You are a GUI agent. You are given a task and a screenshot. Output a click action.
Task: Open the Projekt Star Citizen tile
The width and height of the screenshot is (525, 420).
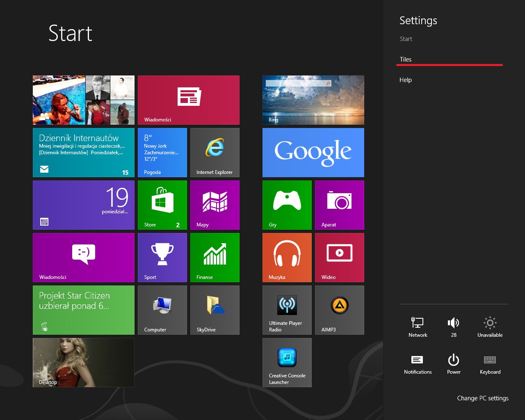84,310
